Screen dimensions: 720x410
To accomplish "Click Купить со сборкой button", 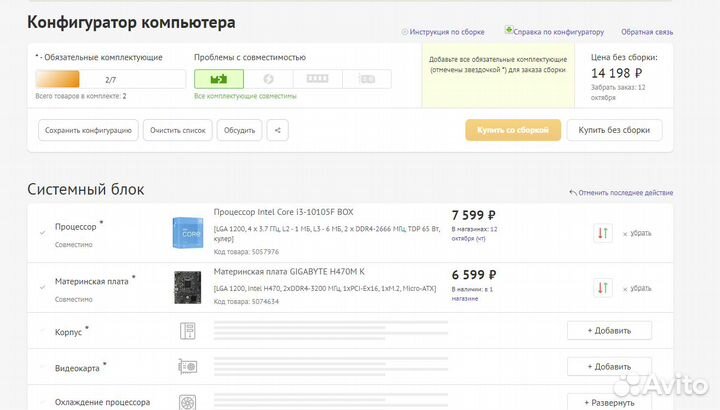I will (x=513, y=130).
